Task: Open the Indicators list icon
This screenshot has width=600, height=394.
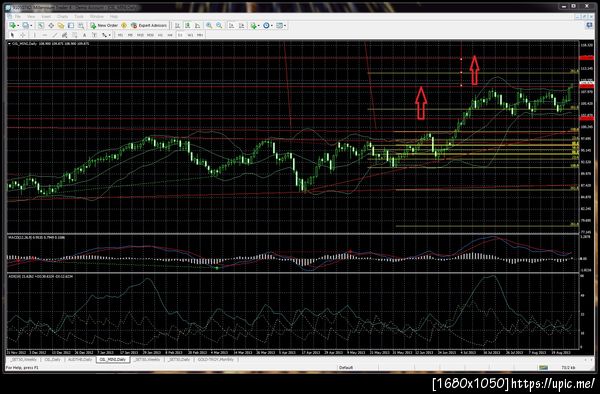Action: click(x=253, y=25)
